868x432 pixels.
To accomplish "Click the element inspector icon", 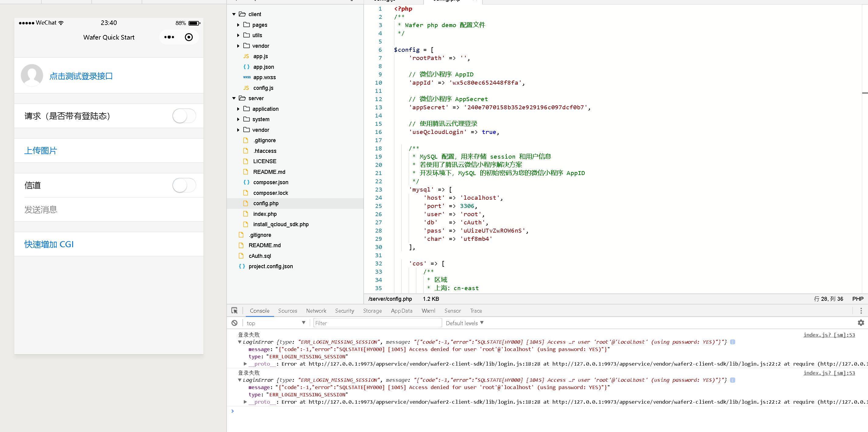I will pos(234,311).
